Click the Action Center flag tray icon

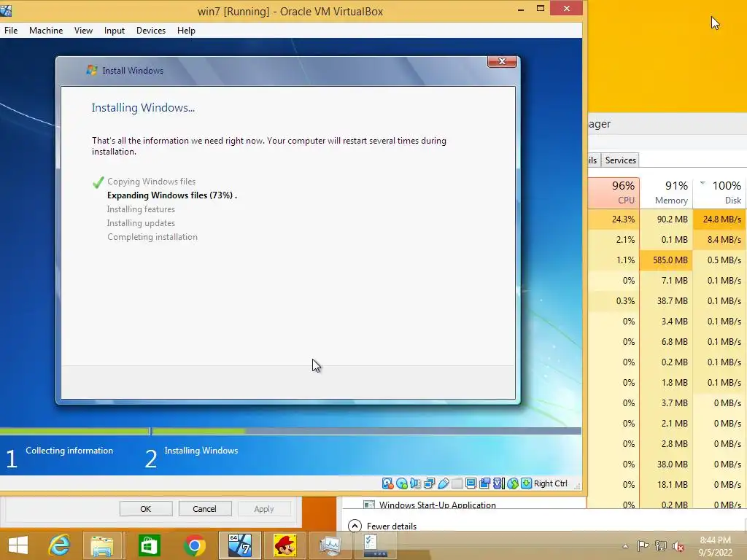coord(643,545)
